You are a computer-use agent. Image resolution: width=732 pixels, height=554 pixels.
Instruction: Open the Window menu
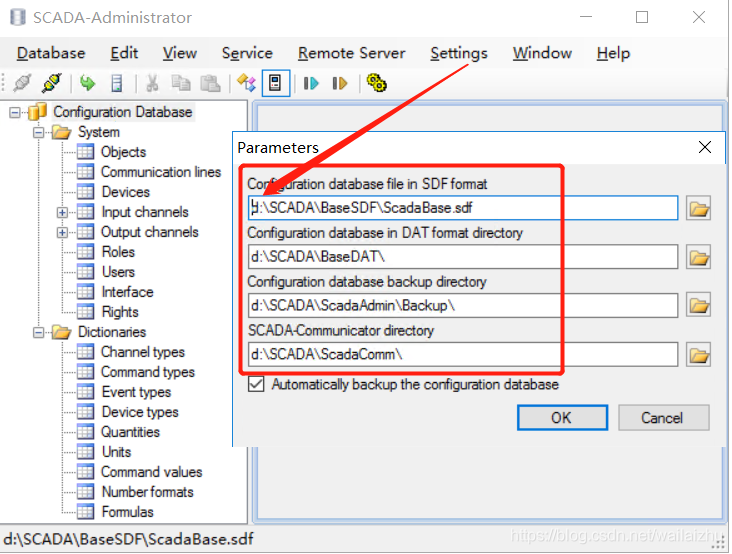[542, 53]
